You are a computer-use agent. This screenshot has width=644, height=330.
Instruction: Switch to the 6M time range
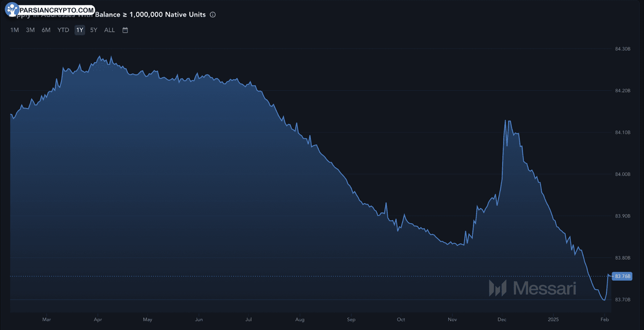46,30
